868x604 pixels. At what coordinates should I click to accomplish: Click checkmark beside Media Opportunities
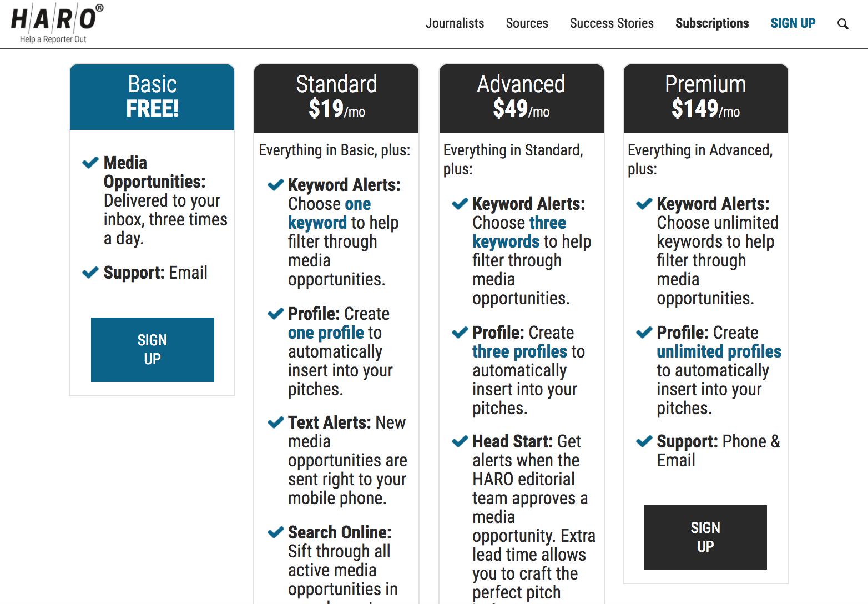click(x=90, y=163)
